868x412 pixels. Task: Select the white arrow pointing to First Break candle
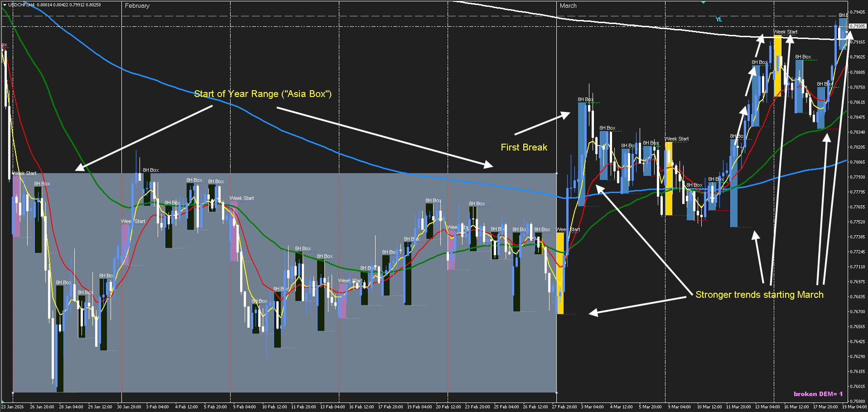click(542, 124)
